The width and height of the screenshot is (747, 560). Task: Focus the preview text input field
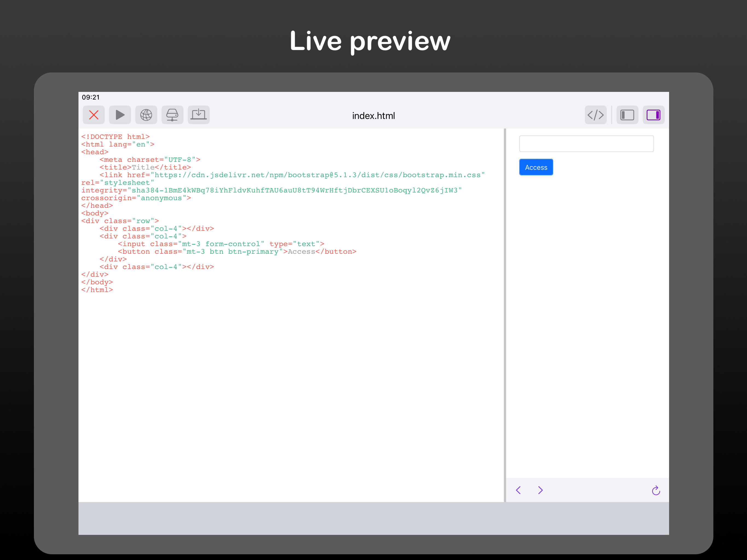tap(586, 144)
